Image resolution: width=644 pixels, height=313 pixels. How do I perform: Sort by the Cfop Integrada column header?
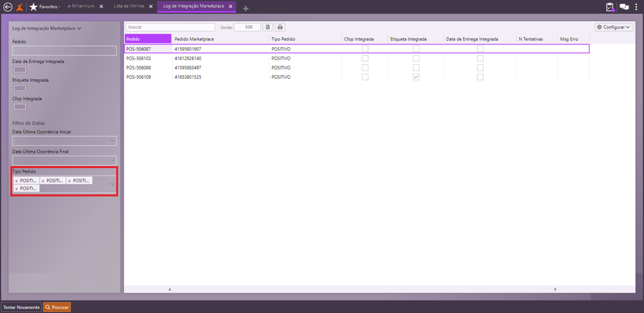point(365,39)
